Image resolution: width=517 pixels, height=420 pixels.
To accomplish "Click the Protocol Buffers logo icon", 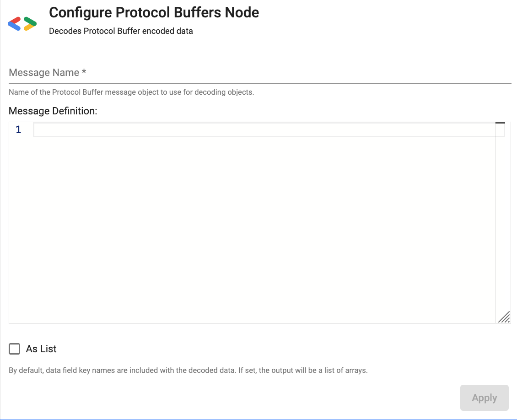I will point(22,23).
